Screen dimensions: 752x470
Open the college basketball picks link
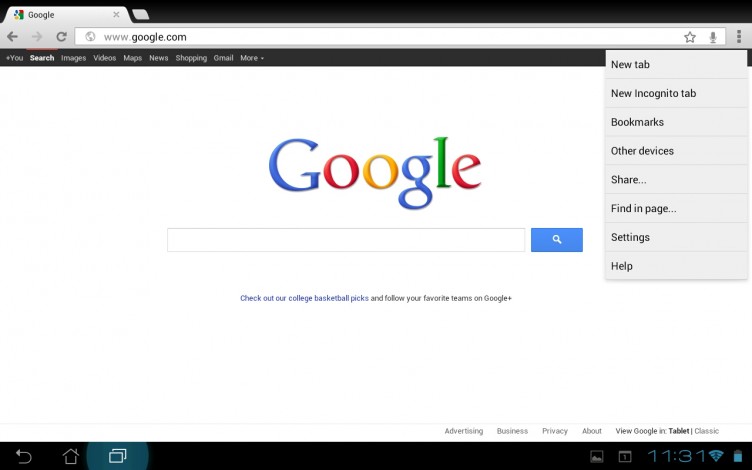[x=304, y=298]
